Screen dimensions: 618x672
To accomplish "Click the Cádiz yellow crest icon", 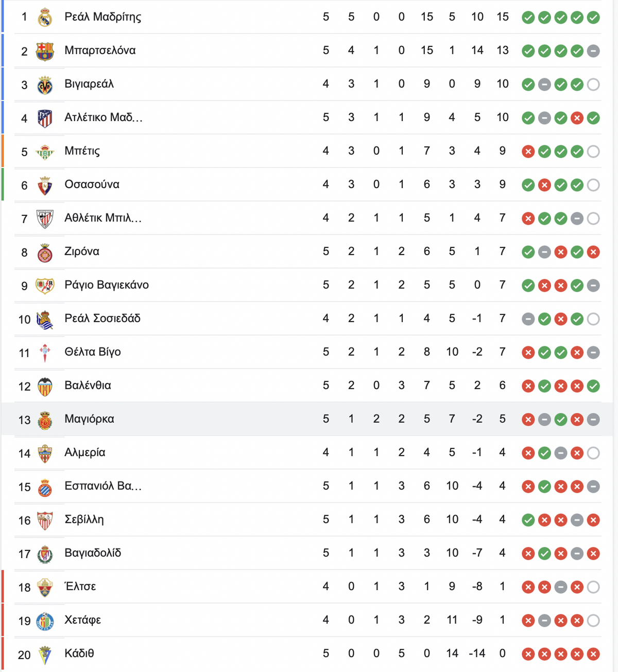I will point(45,654).
